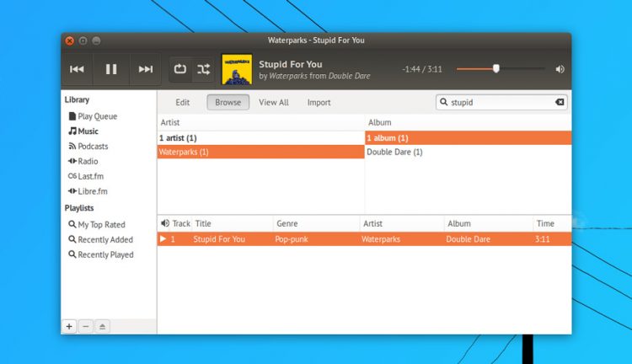This screenshot has height=364, width=632.
Task: Sort by the track list Album column header
Action: [489, 223]
